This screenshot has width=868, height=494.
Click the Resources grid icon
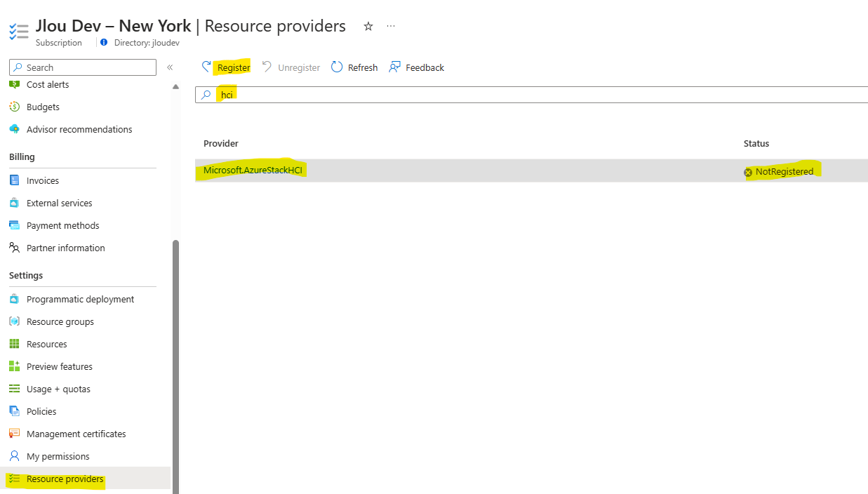[x=14, y=344]
